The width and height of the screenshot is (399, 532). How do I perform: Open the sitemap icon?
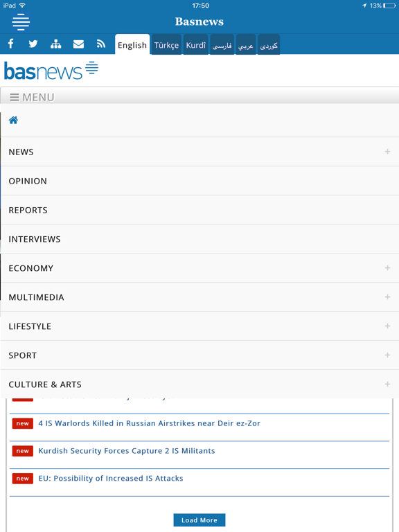(x=55, y=44)
